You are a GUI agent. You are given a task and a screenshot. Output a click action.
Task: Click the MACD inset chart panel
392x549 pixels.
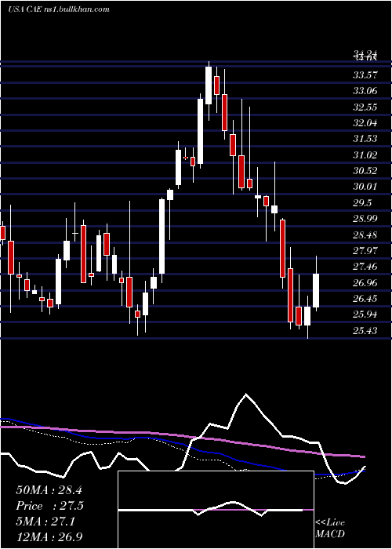pos(216,510)
